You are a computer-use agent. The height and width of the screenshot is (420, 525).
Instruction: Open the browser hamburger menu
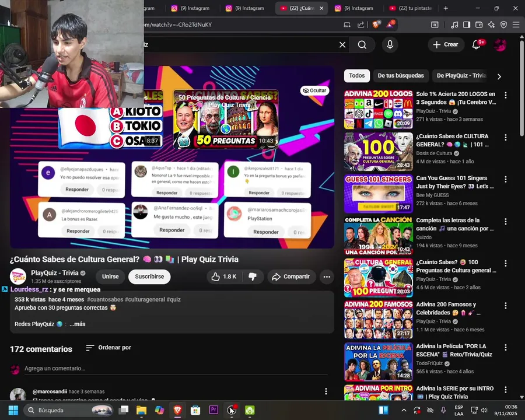[x=516, y=24]
